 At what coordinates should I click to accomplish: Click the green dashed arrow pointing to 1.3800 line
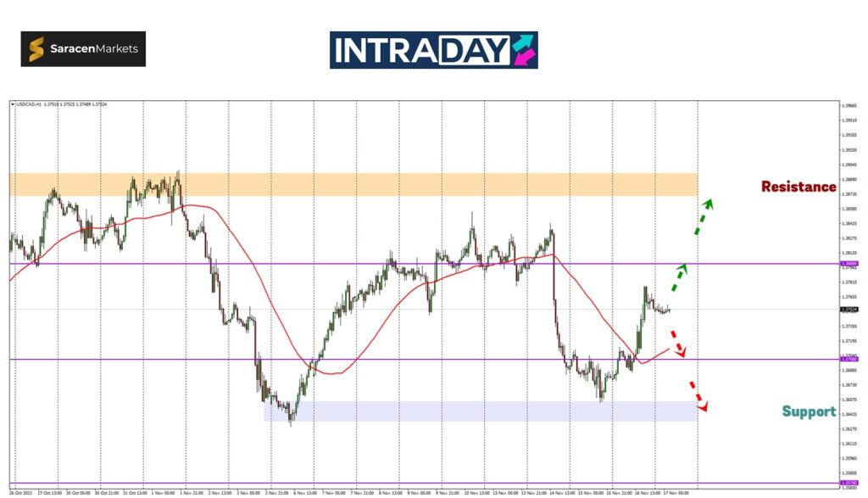(x=679, y=277)
